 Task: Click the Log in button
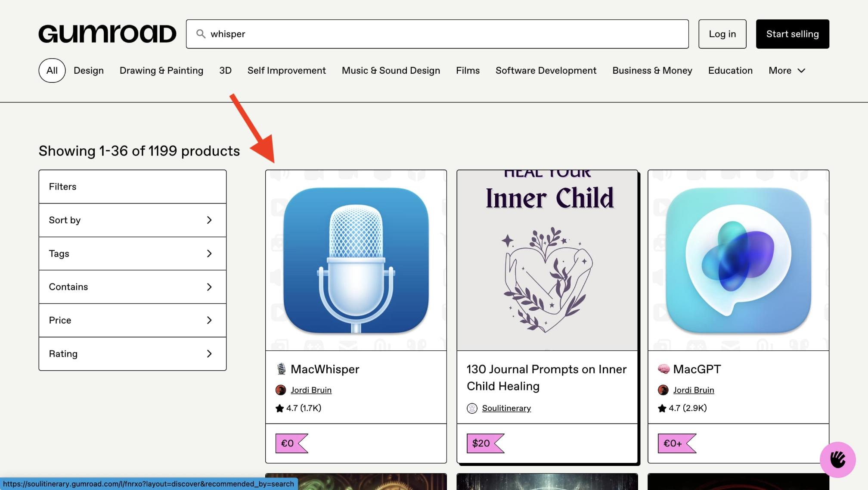722,34
